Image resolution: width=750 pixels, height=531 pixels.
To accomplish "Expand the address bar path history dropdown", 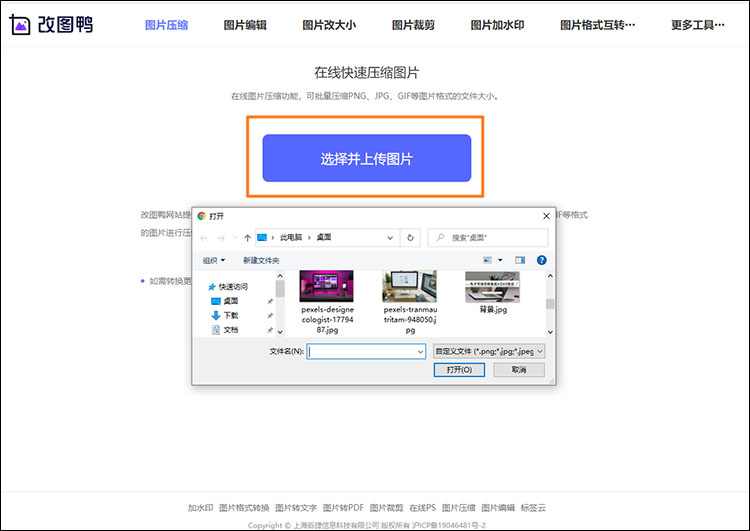I will coord(392,238).
